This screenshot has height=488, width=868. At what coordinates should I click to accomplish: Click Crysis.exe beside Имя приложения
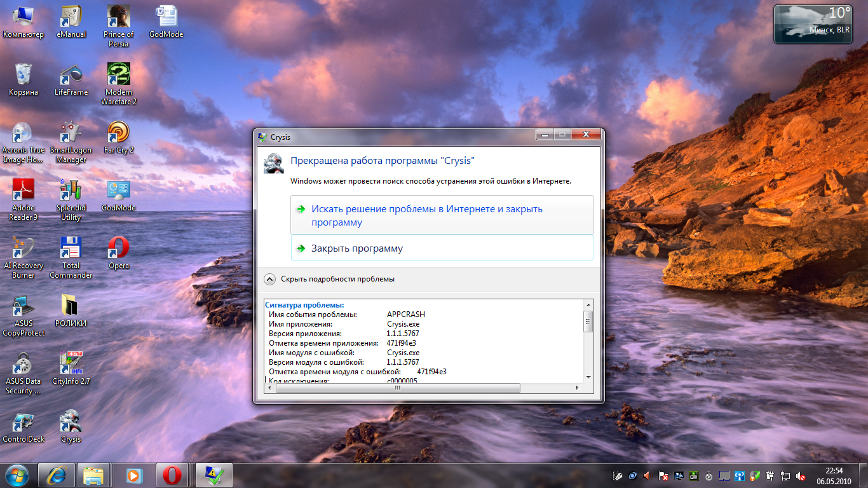403,324
